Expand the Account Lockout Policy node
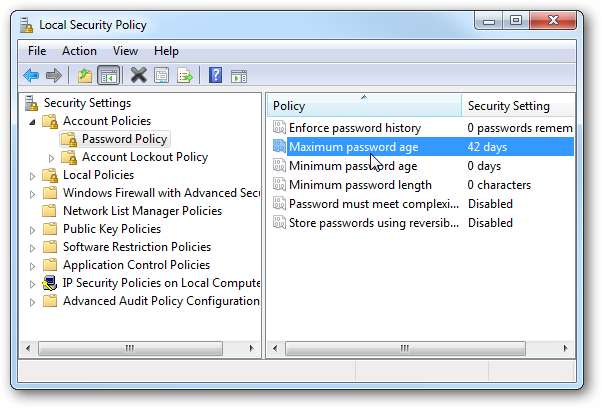Screen dimensions: 602x408 click(x=52, y=157)
